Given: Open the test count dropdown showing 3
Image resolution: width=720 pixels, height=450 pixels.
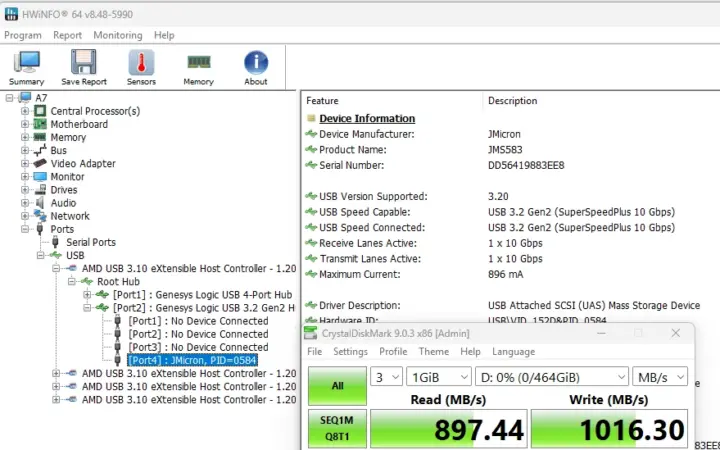Looking at the screenshot, I should point(386,377).
